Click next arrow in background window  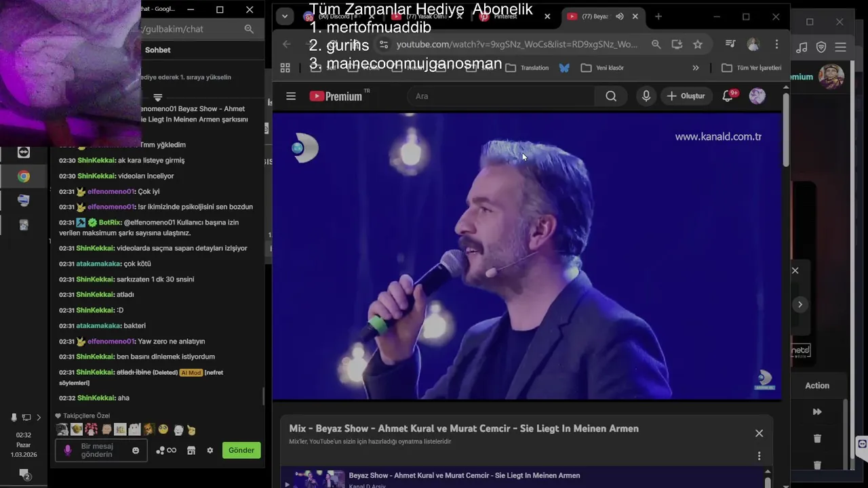tap(800, 304)
